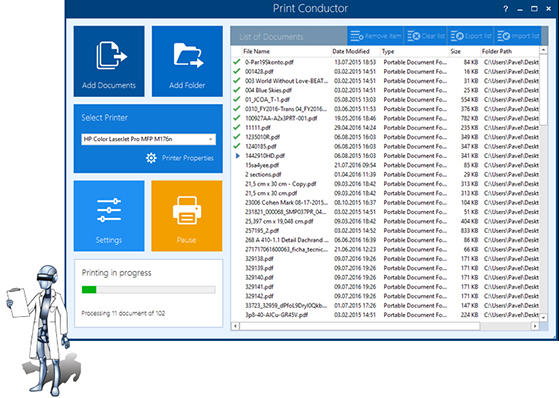Click the List of Documents panel title
The image size is (559, 398).
tap(271, 36)
